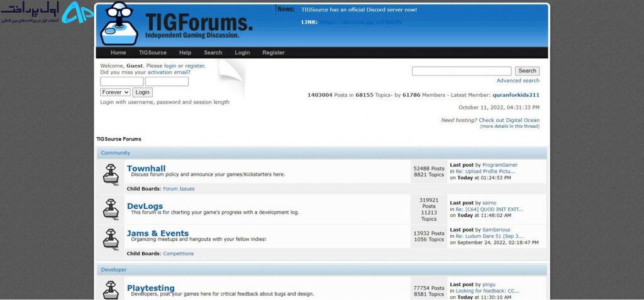Open the Advanced search link
The width and height of the screenshot is (644, 300).
tap(518, 81)
